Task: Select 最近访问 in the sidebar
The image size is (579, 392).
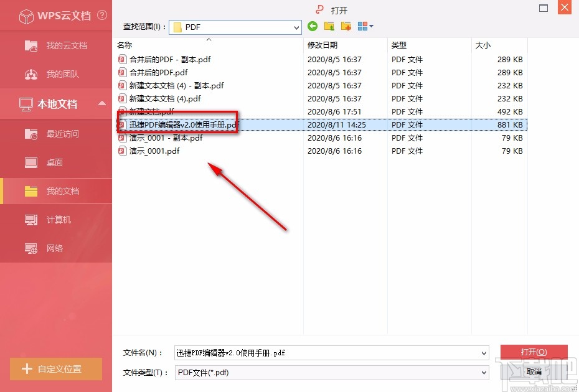Action: point(56,133)
